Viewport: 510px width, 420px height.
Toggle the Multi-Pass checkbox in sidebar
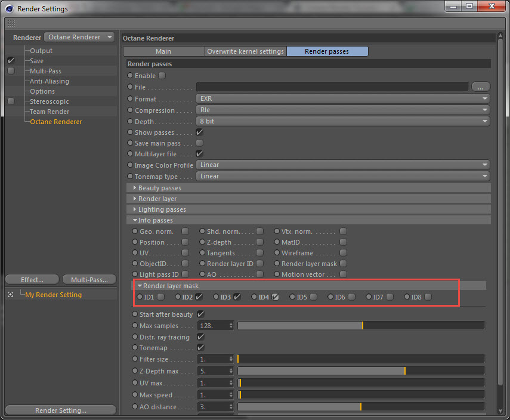tap(11, 71)
